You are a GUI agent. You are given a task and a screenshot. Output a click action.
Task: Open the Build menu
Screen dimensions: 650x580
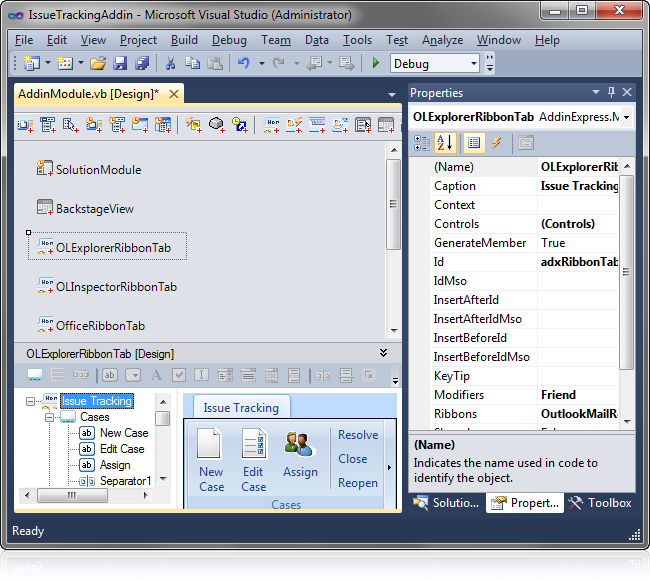[184, 40]
